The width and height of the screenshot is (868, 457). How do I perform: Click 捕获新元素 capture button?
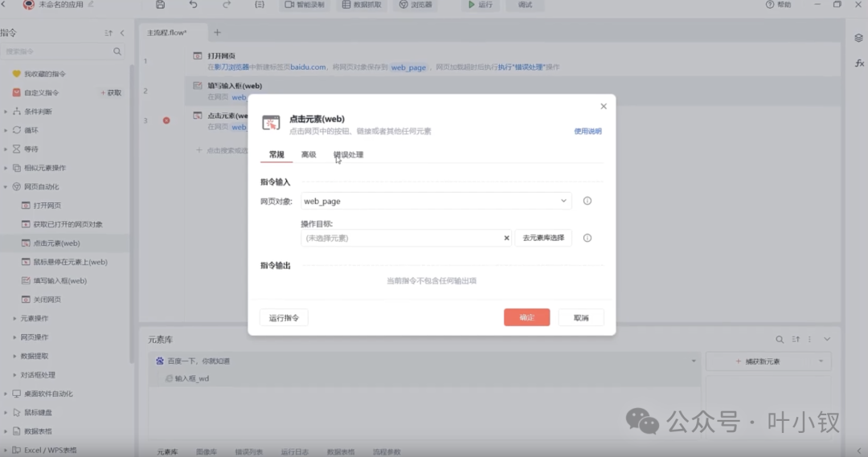758,361
